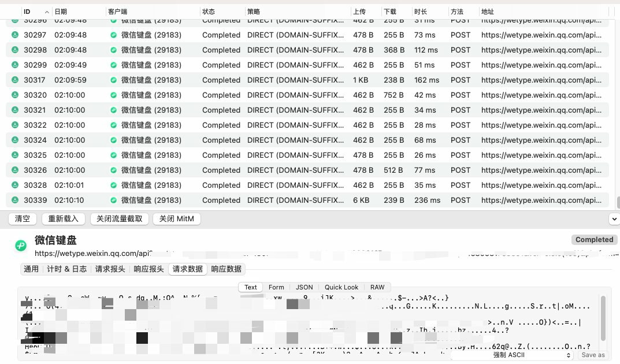
Task: Click the 512 B download cell in row 30326
Action: (x=393, y=170)
